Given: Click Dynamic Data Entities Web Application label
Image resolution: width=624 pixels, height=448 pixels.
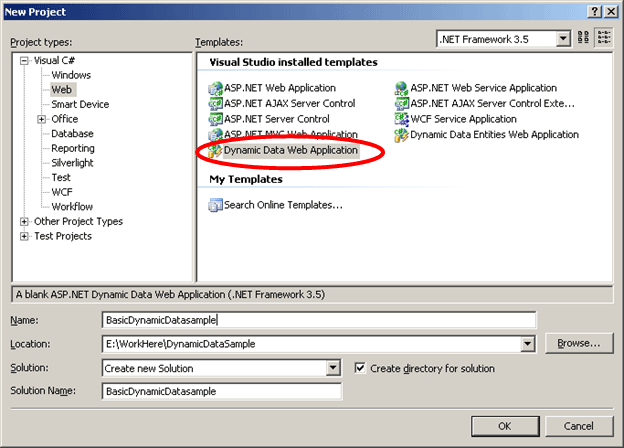Looking at the screenshot, I should [494, 135].
